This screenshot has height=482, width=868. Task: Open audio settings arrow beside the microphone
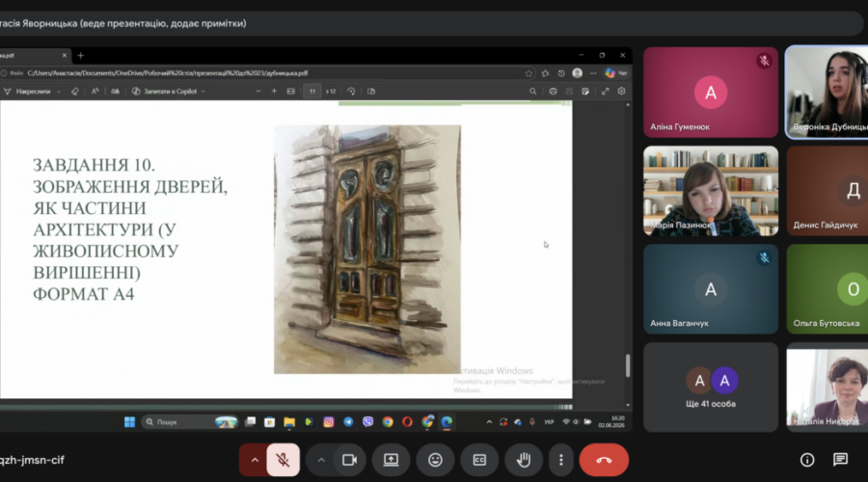pyautogui.click(x=254, y=460)
